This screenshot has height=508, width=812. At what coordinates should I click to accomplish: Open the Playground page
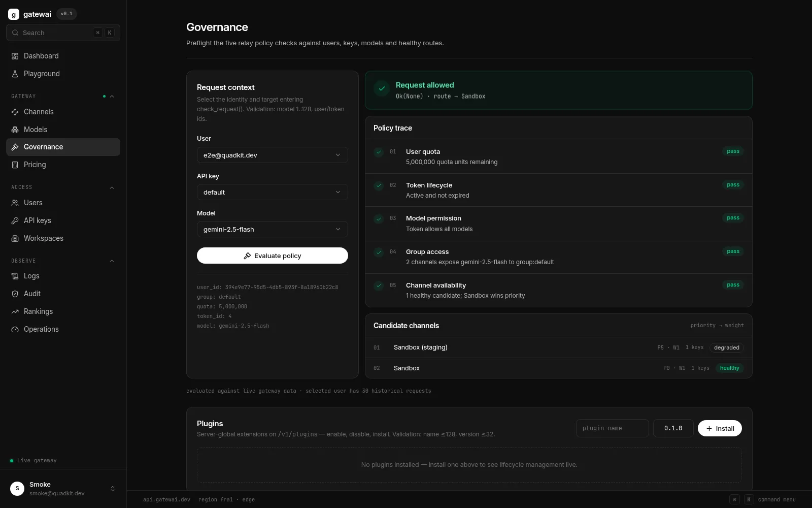63,74
